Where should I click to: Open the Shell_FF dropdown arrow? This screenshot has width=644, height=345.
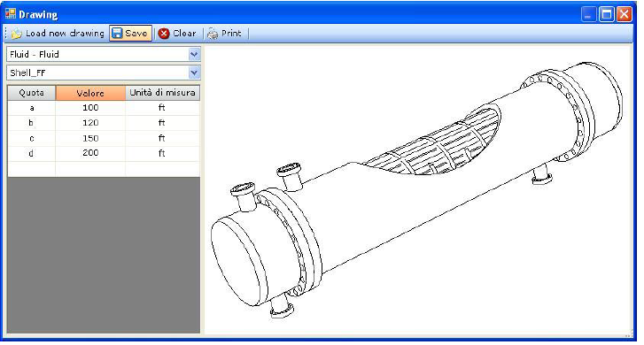pos(194,73)
